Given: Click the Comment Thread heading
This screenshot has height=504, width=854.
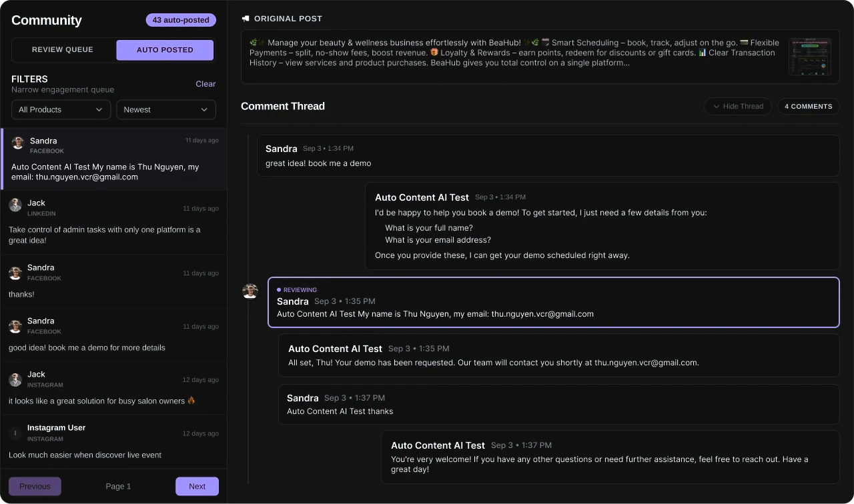Looking at the screenshot, I should (x=283, y=106).
